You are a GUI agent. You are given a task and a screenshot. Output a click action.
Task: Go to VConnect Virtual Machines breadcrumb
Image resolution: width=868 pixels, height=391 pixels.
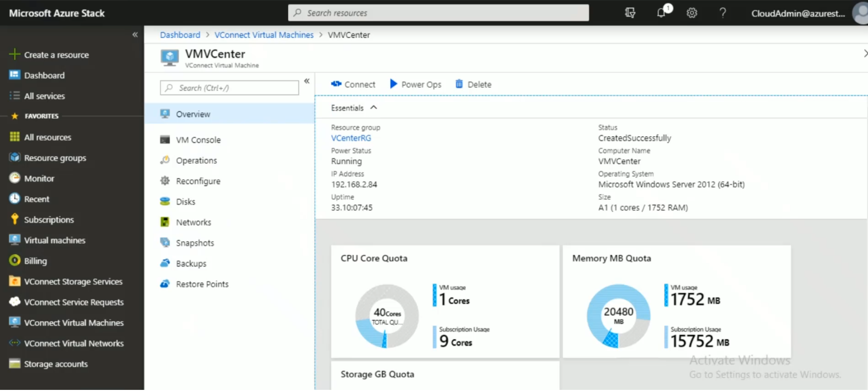(264, 35)
